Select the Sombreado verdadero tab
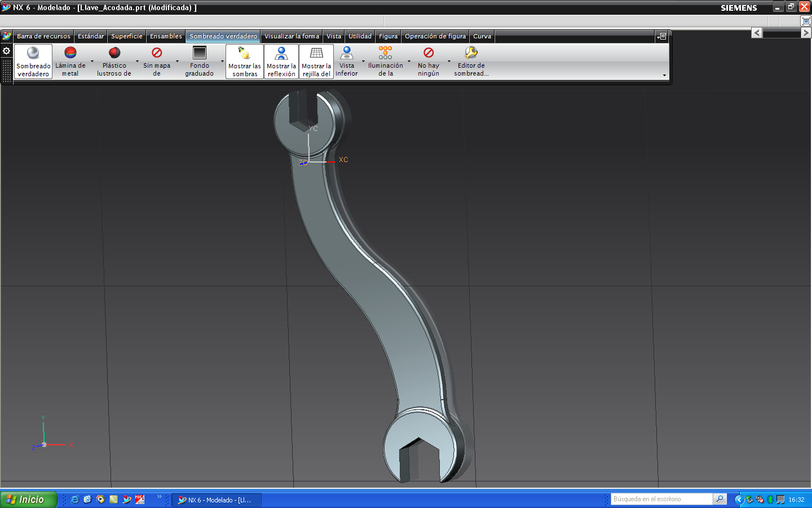This screenshot has height=508, width=812. [x=223, y=36]
